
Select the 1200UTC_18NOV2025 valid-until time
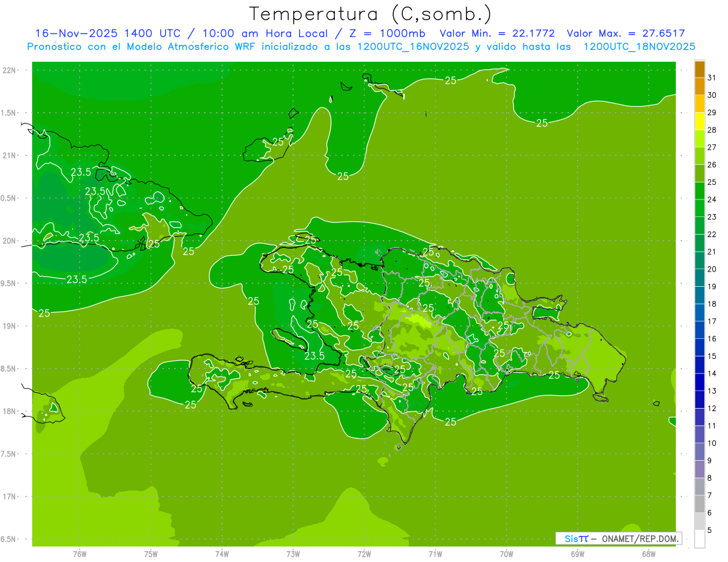639,47
